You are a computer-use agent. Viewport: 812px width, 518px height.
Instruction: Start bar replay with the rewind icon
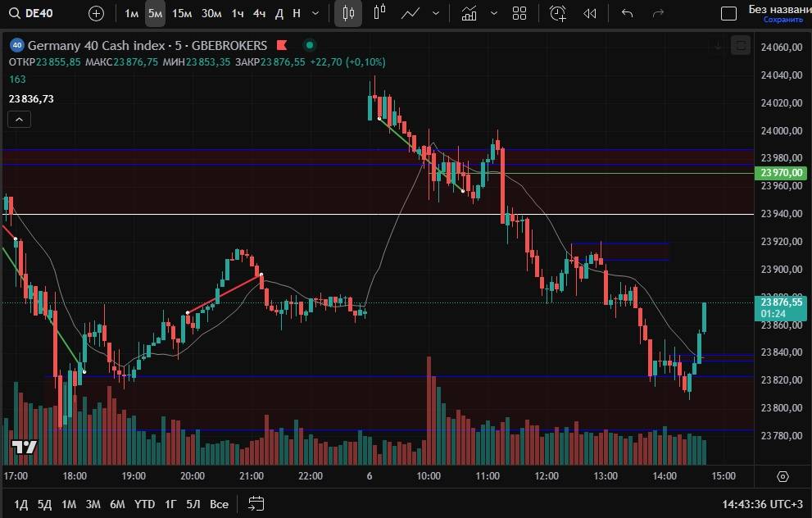[589, 13]
